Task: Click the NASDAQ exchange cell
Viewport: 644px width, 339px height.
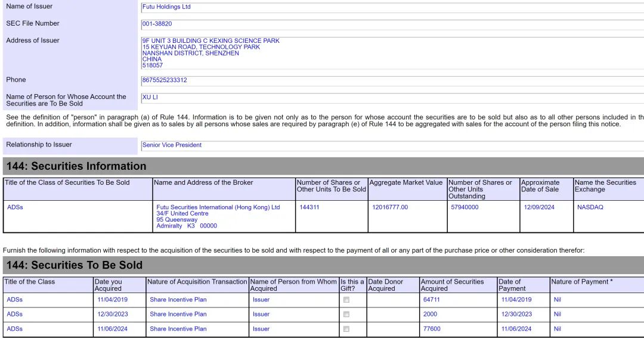Action: pos(590,207)
